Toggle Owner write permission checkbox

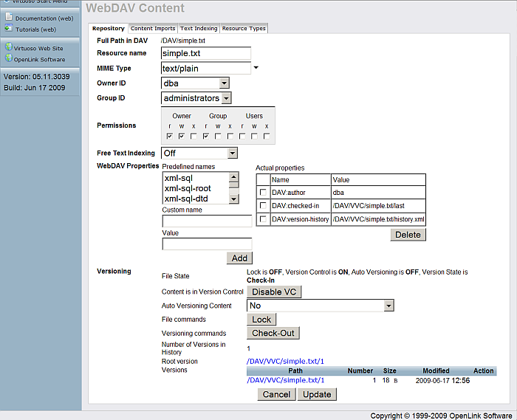(x=182, y=136)
